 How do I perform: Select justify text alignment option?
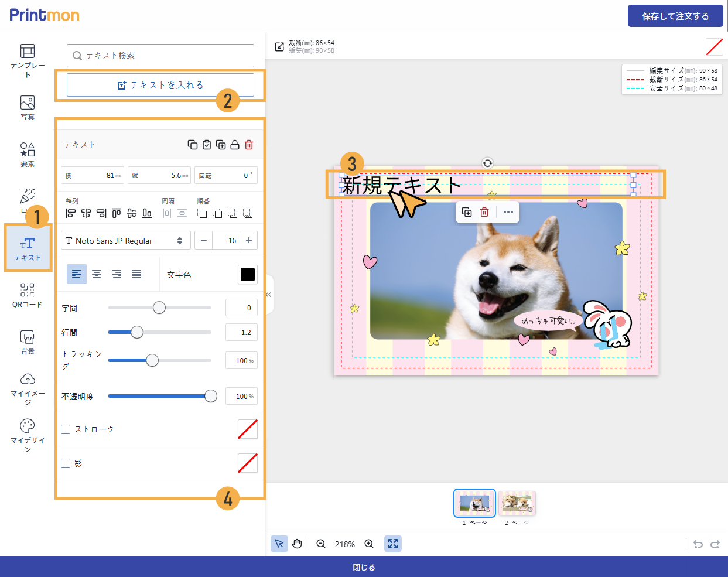point(136,274)
